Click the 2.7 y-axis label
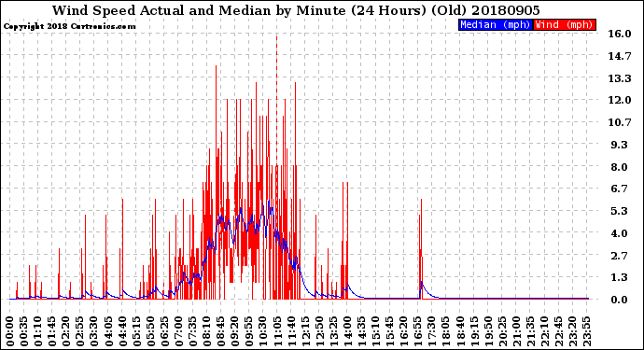Image resolution: width=644 pixels, height=350 pixels. pos(620,256)
